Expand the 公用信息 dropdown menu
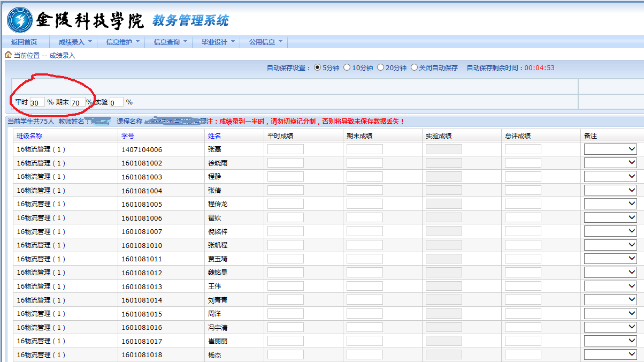This screenshot has width=644, height=362. point(265,42)
